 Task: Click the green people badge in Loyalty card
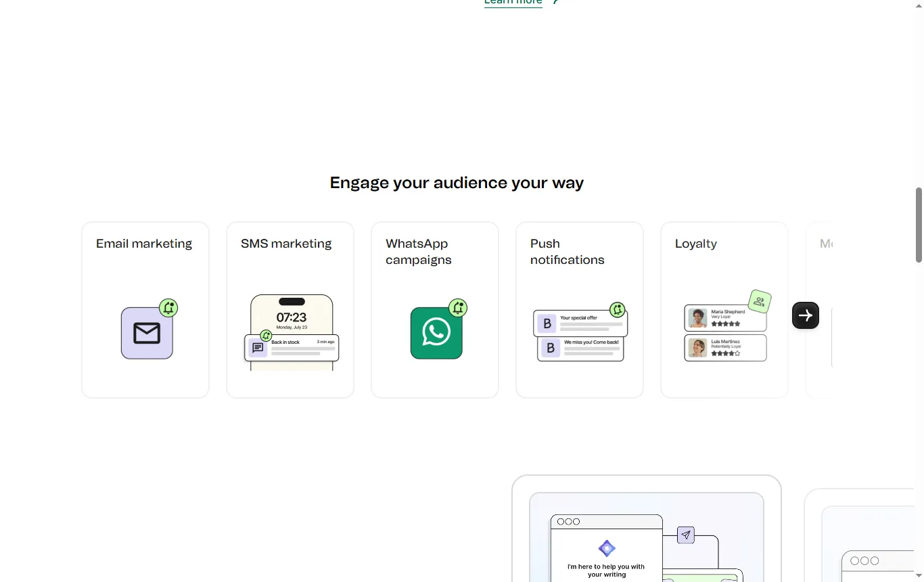click(x=760, y=302)
